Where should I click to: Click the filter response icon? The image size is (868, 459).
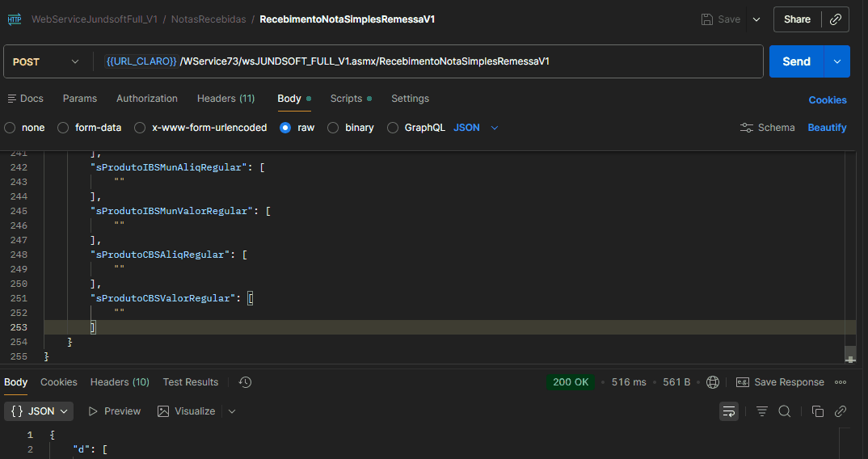762,411
